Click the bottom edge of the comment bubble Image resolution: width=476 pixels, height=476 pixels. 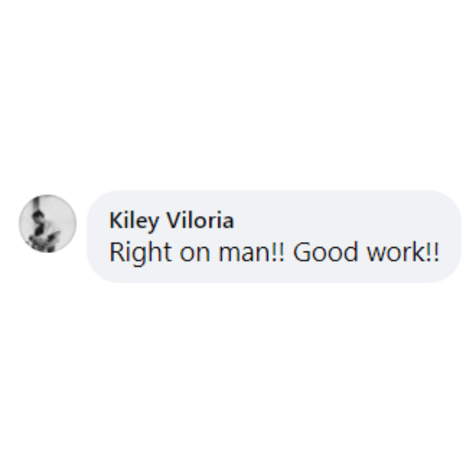pyautogui.click(x=273, y=281)
